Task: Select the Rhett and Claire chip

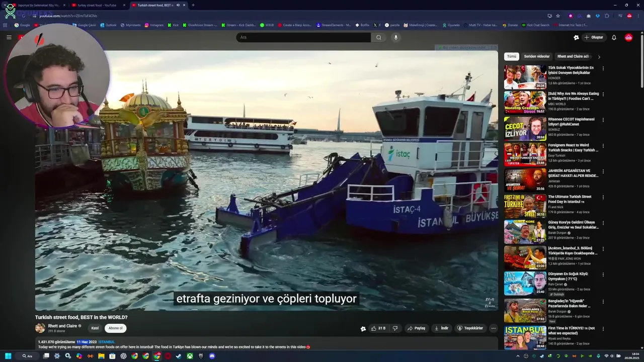Action: [573, 56]
